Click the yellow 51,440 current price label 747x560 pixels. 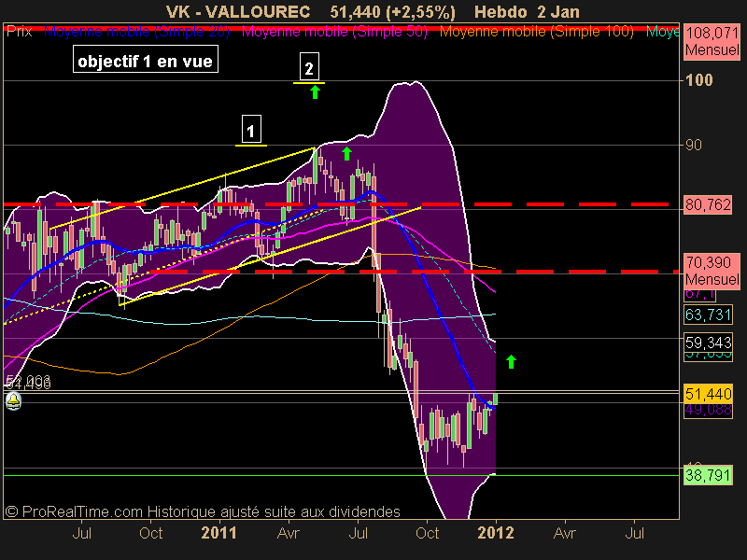tap(708, 394)
